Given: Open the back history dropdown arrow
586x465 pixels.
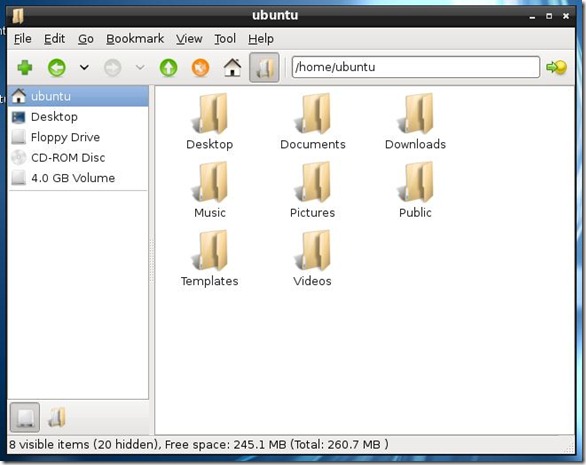Looking at the screenshot, I should tap(84, 67).
